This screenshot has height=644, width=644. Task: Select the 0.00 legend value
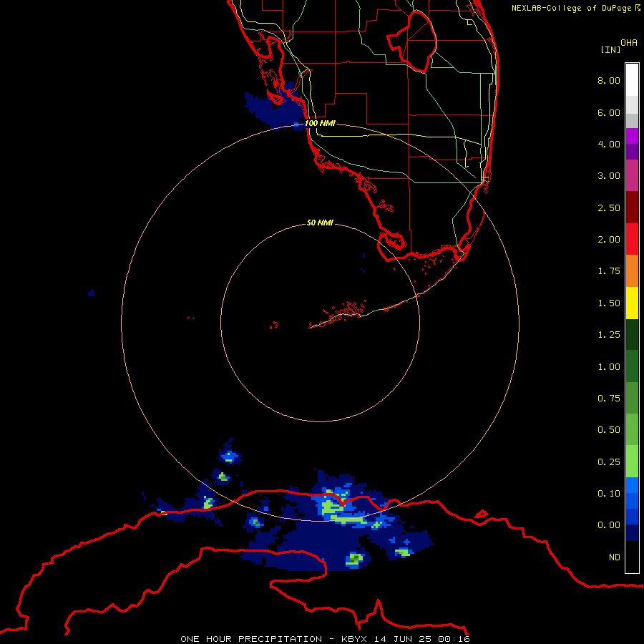609,525
